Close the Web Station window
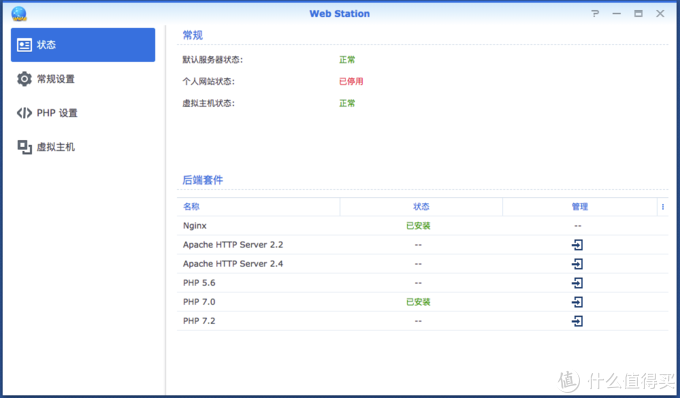 click(x=660, y=14)
